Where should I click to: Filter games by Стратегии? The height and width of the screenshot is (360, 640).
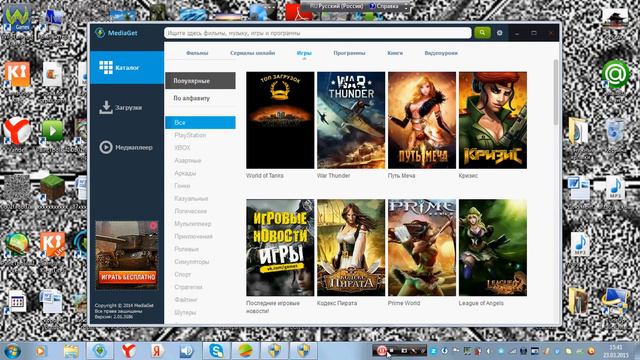188,287
